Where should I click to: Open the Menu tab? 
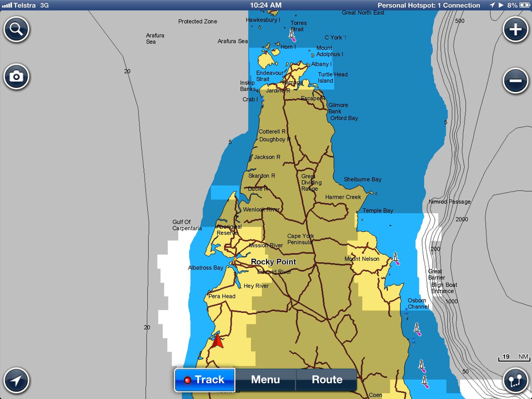[x=265, y=380]
